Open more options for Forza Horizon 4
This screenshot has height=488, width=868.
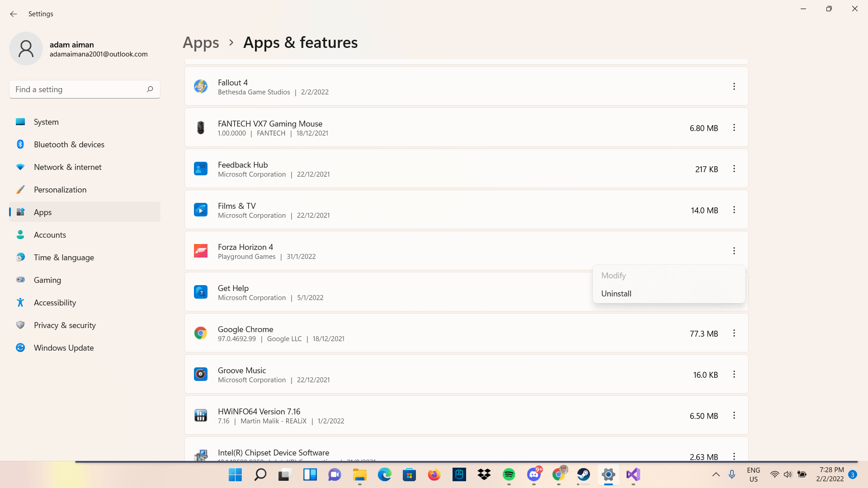pos(734,251)
